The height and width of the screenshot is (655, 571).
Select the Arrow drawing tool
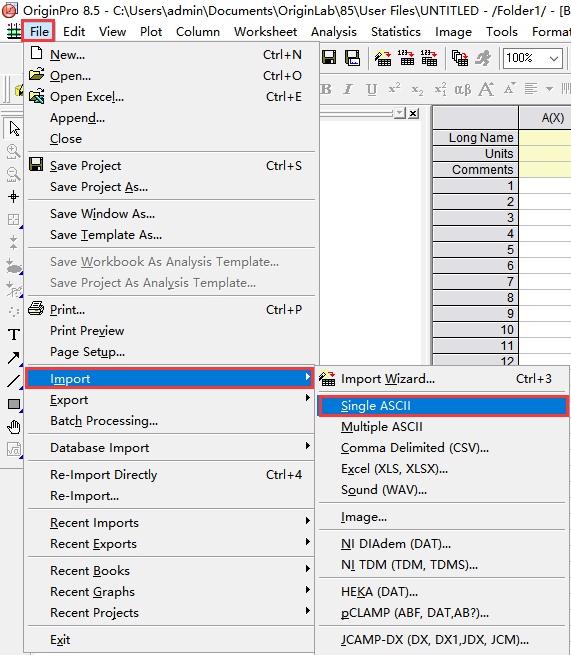[13, 358]
